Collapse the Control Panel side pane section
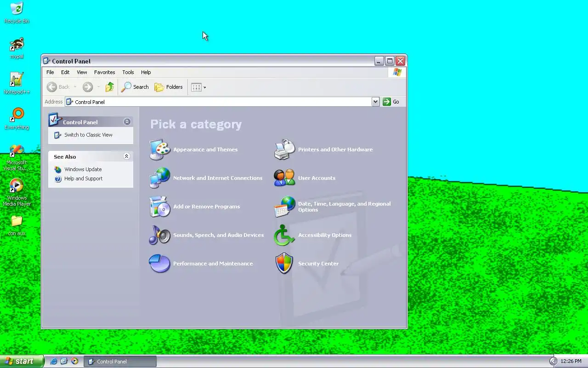Screen dimensions: 588x368 click(x=127, y=122)
